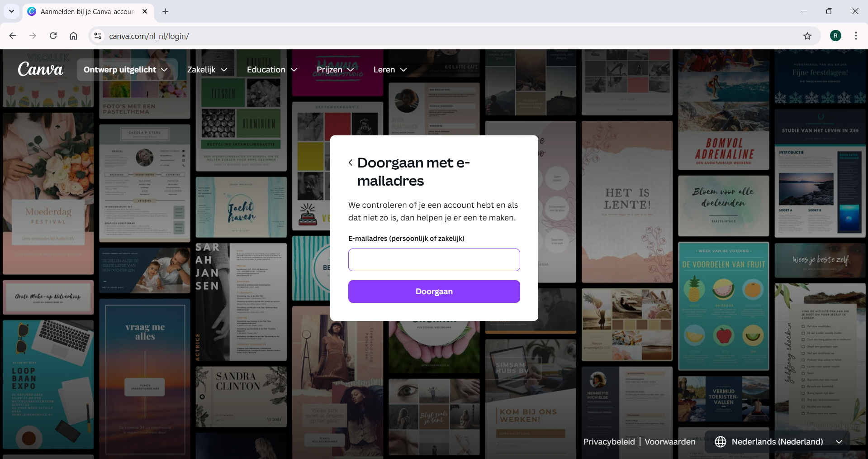Reload the page
868x459 pixels.
pyautogui.click(x=53, y=36)
